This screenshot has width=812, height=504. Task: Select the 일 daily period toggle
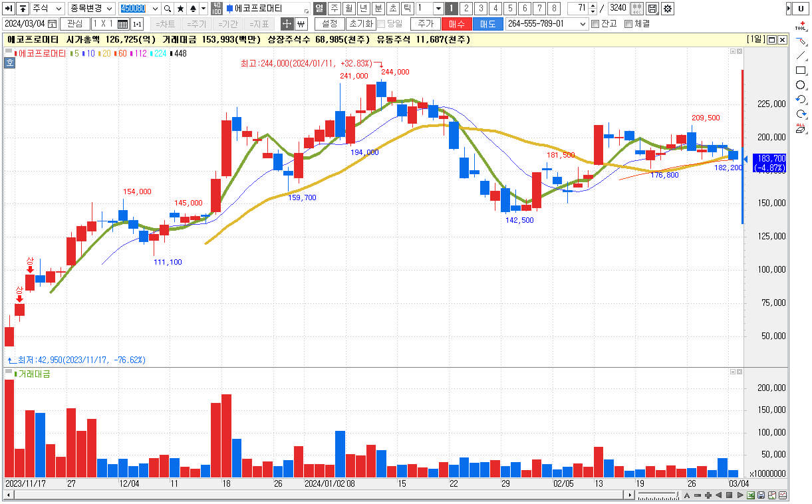[x=319, y=9]
